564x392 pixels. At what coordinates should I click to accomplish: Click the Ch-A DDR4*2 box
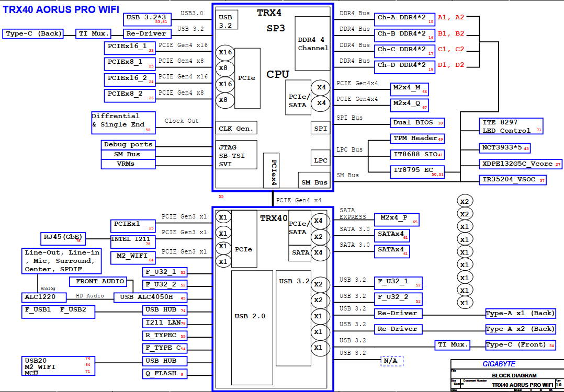(x=404, y=19)
